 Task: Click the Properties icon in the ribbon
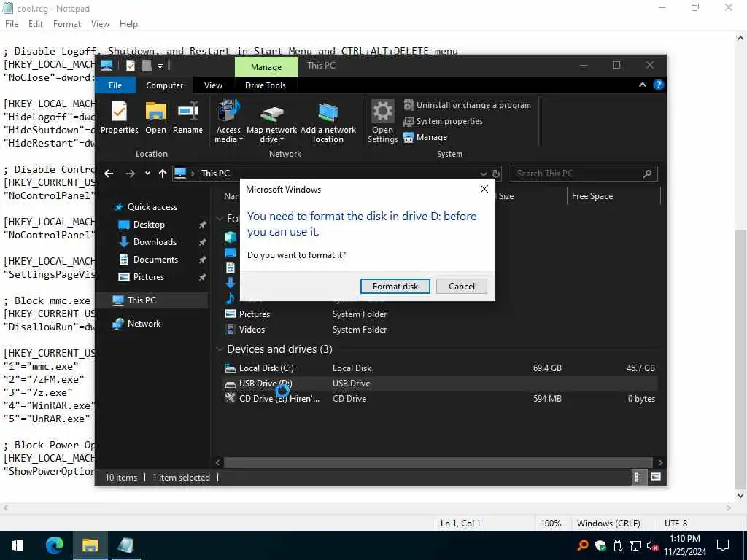point(119,117)
